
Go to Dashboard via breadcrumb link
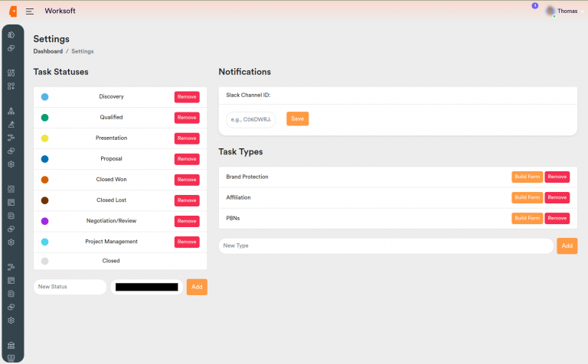coord(48,51)
